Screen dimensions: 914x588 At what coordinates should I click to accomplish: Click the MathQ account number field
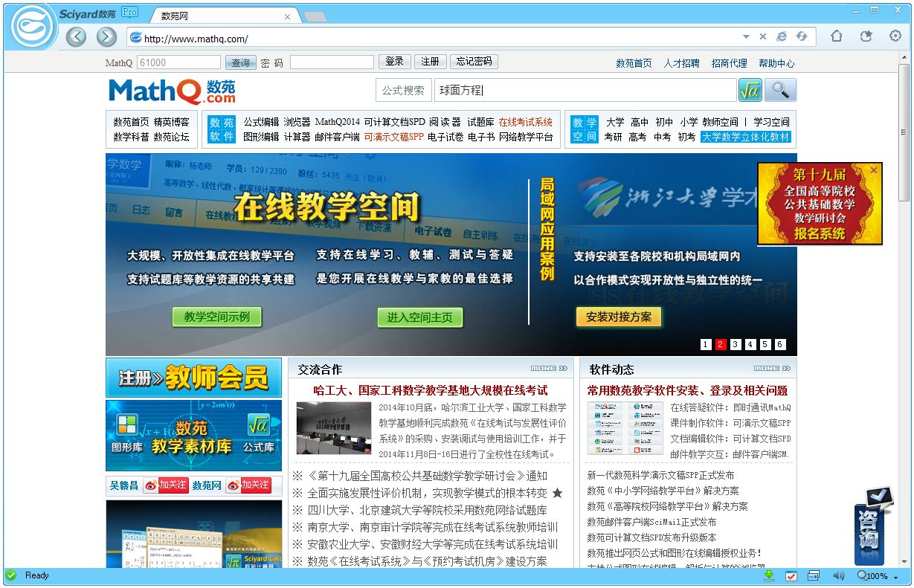click(179, 62)
